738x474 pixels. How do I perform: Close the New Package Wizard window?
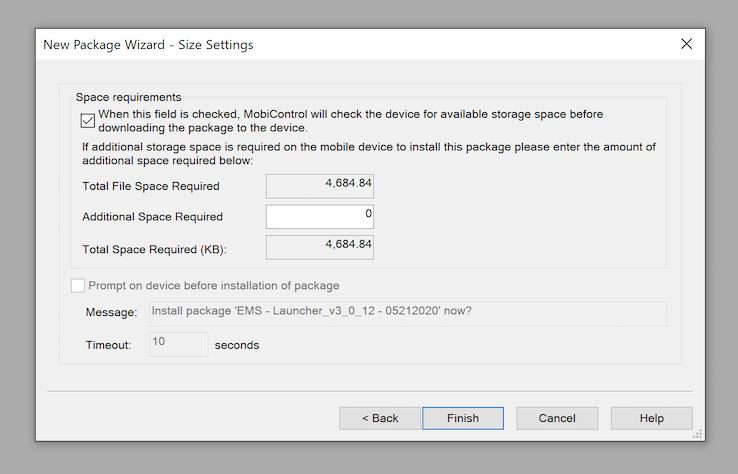pyautogui.click(x=687, y=44)
